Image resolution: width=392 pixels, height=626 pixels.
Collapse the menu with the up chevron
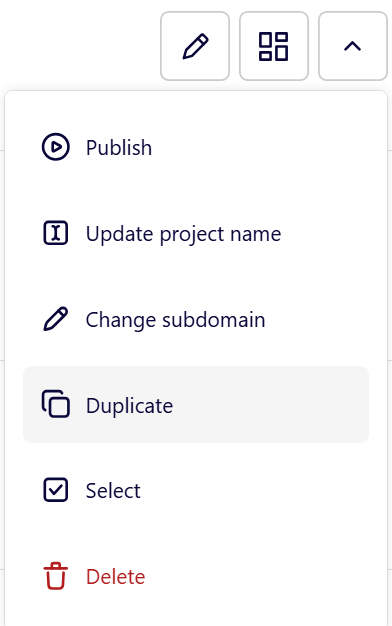353,46
